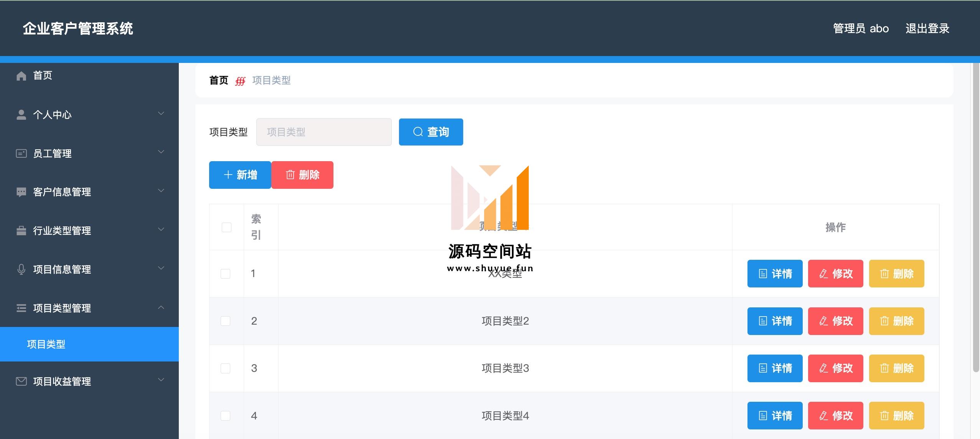The image size is (980, 439).
Task: Expand the 员工管理 chevron
Action: tap(161, 152)
